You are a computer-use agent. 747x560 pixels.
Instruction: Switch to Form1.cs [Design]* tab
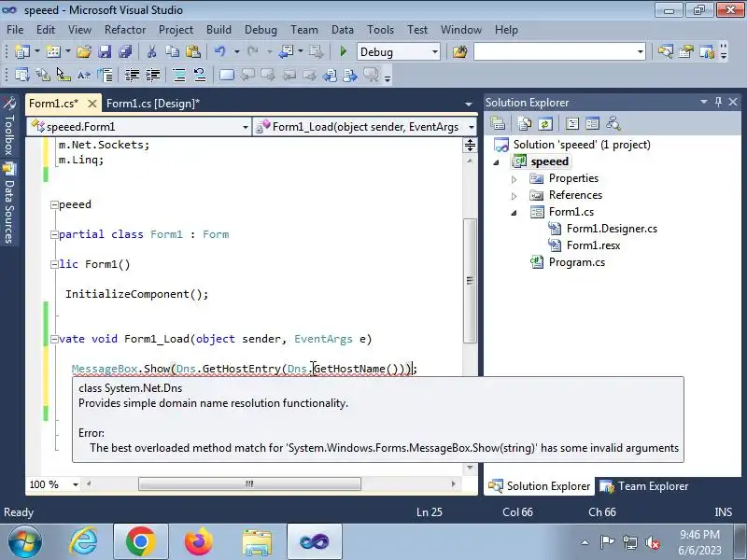(x=153, y=104)
